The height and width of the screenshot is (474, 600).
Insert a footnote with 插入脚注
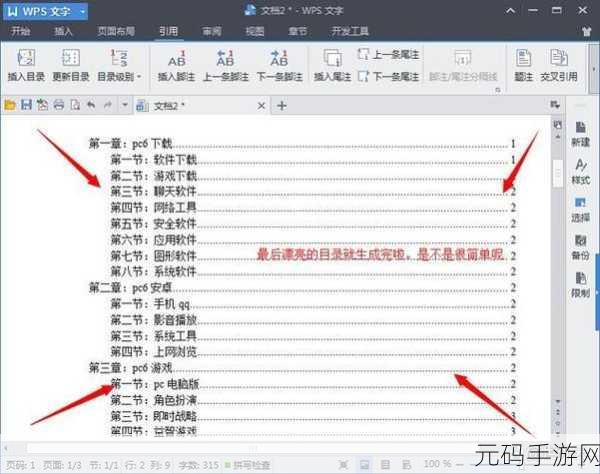176,65
